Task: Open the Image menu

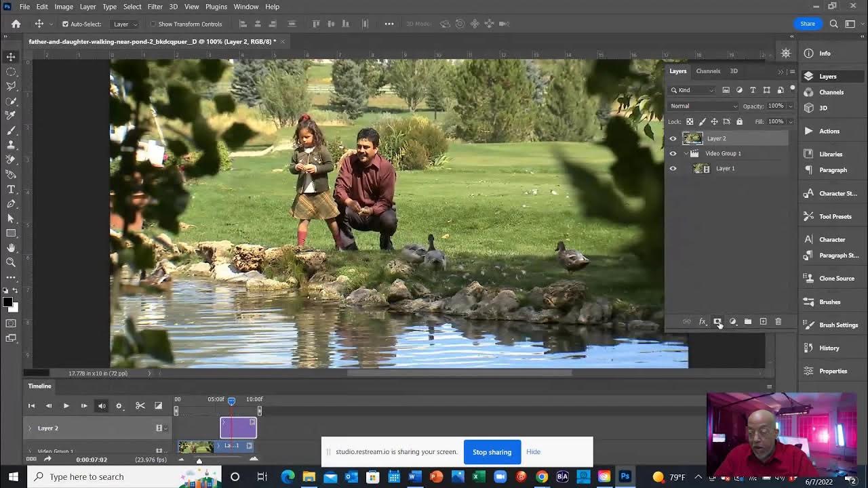Action: [x=64, y=7]
